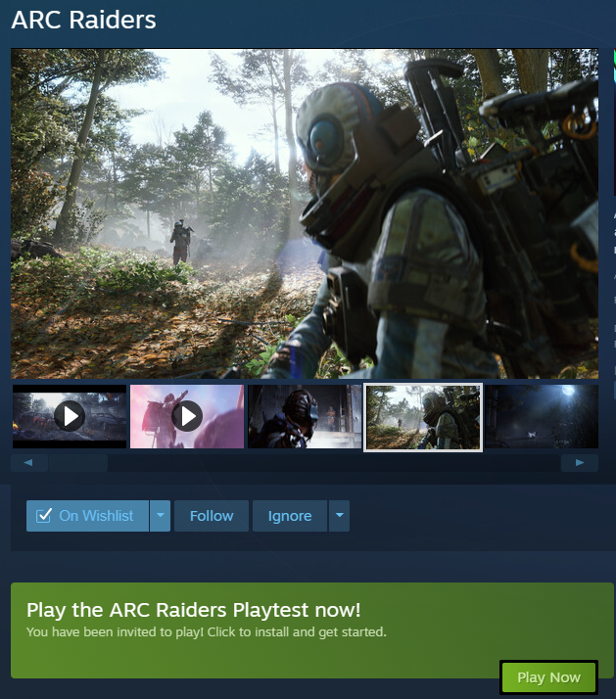This screenshot has height=699, width=616.
Task: Click the left arrow of thumbnail strip
Action: 29,463
